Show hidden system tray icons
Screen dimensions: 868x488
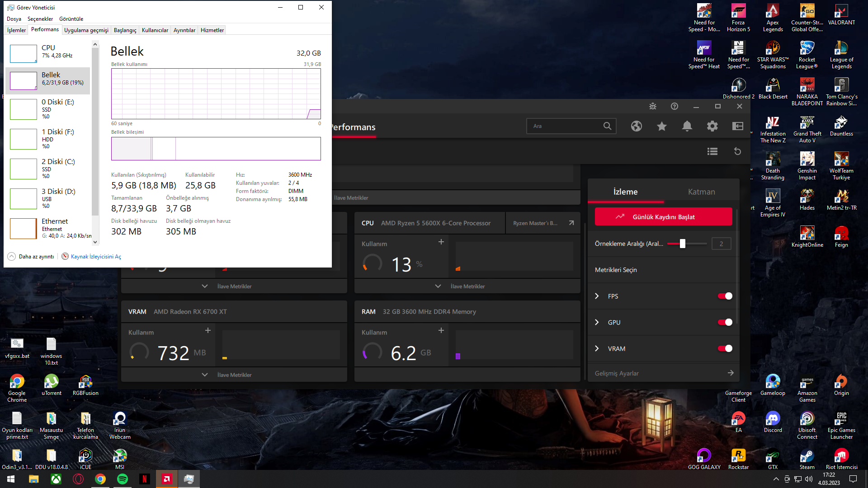pyautogui.click(x=776, y=479)
